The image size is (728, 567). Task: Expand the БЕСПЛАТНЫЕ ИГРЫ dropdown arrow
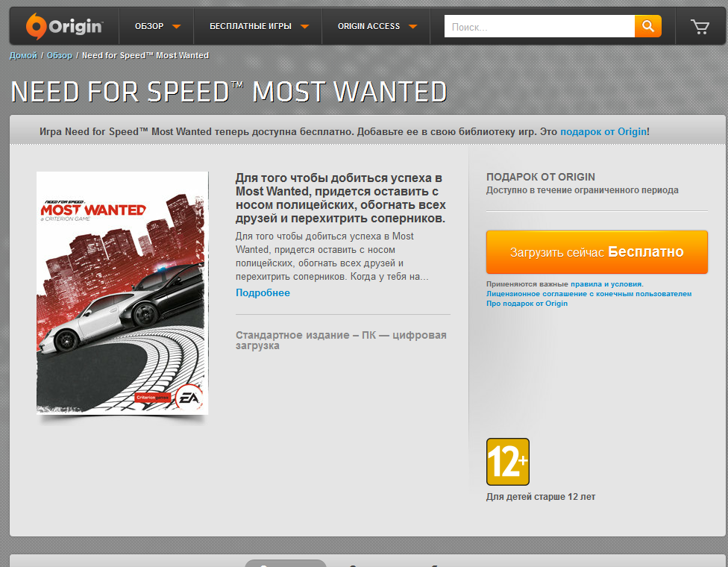pos(304,27)
